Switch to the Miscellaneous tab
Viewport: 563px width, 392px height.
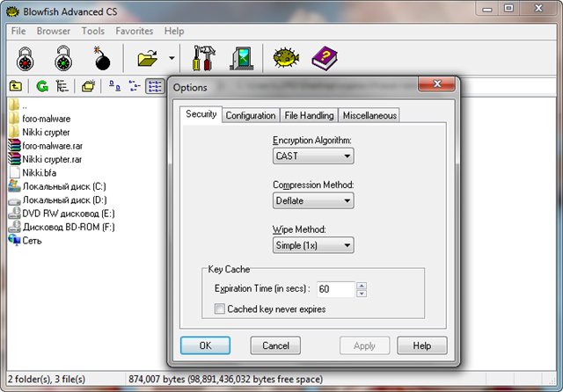(369, 115)
